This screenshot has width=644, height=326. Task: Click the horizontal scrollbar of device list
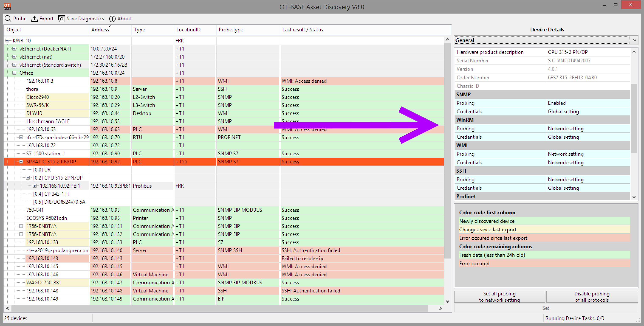coord(220,309)
